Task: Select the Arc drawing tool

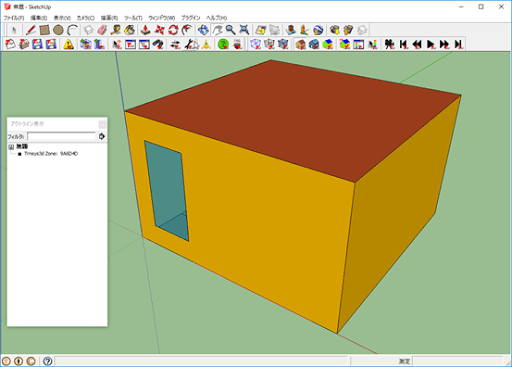Action: click(72, 30)
